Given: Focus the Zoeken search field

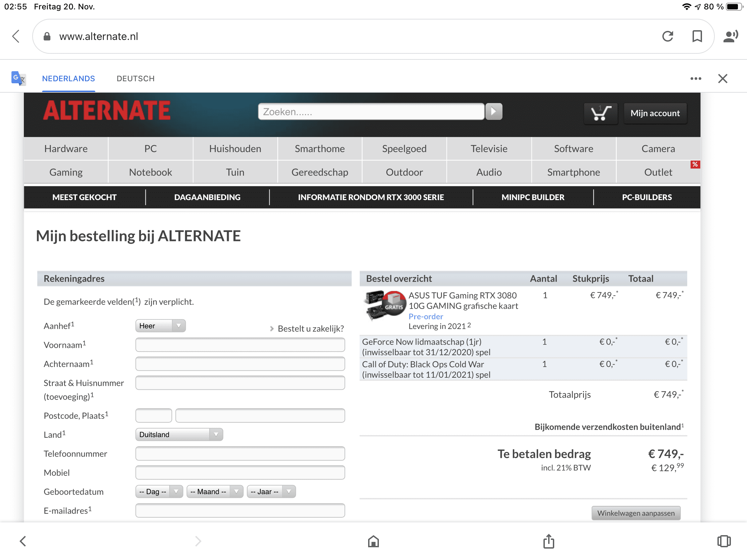Looking at the screenshot, I should [371, 111].
